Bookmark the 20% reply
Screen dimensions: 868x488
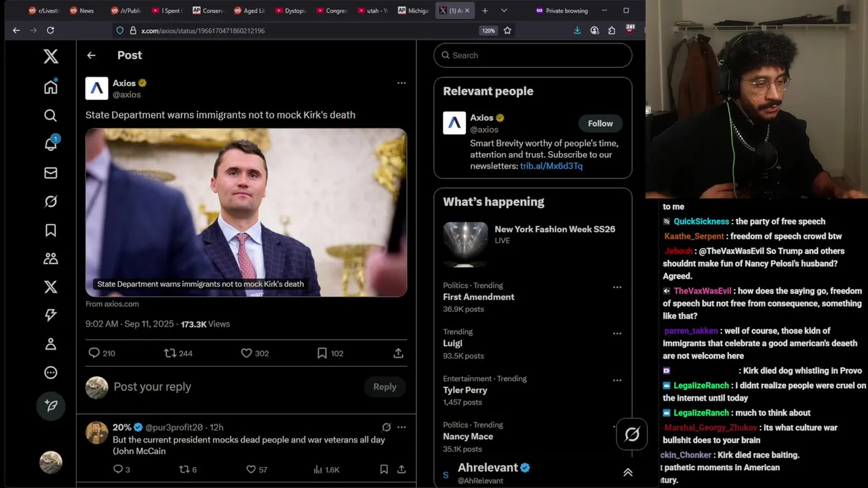384,469
